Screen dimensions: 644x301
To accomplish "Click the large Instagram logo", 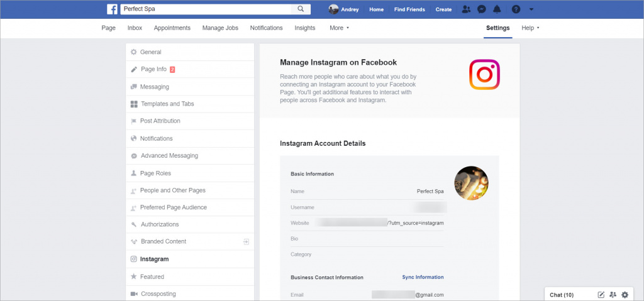I will (485, 74).
